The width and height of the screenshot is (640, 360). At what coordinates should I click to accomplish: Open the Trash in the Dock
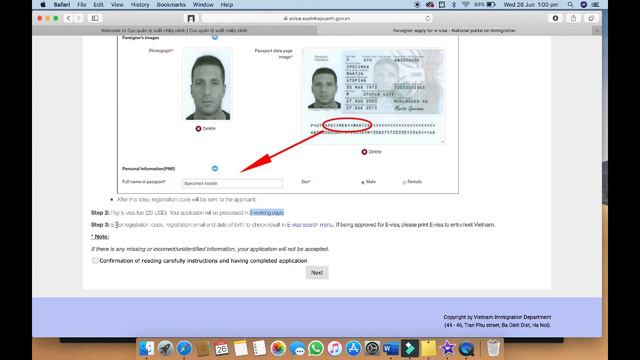pyautogui.click(x=493, y=349)
